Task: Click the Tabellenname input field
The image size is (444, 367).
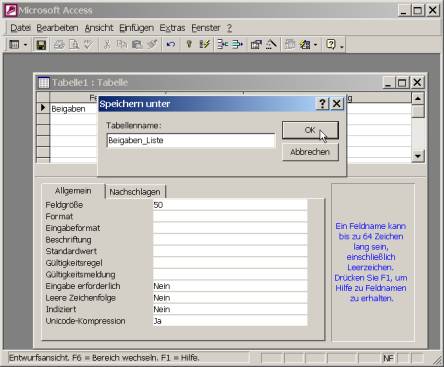Action: (191, 140)
